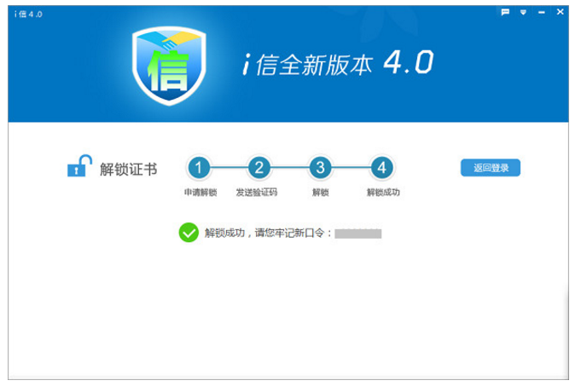This screenshot has height=392, width=587.
Task: Select step 3 circle 解锁
Action: click(x=320, y=168)
